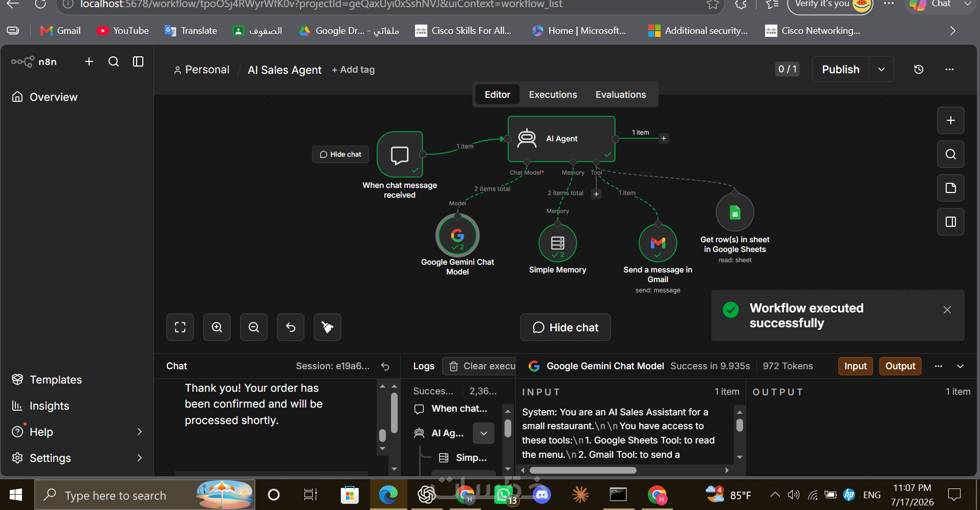Select the Send a message in Gmail node
The image size is (980, 510).
(x=658, y=243)
